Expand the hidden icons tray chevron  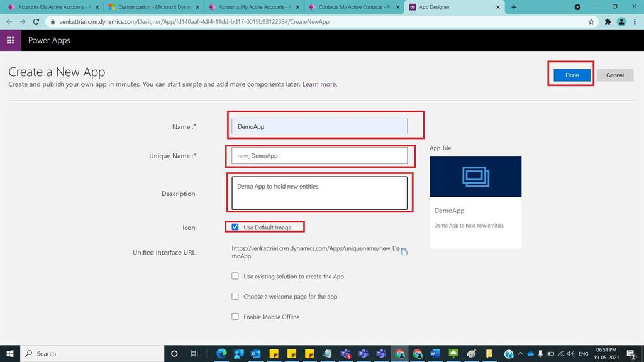pos(521,353)
